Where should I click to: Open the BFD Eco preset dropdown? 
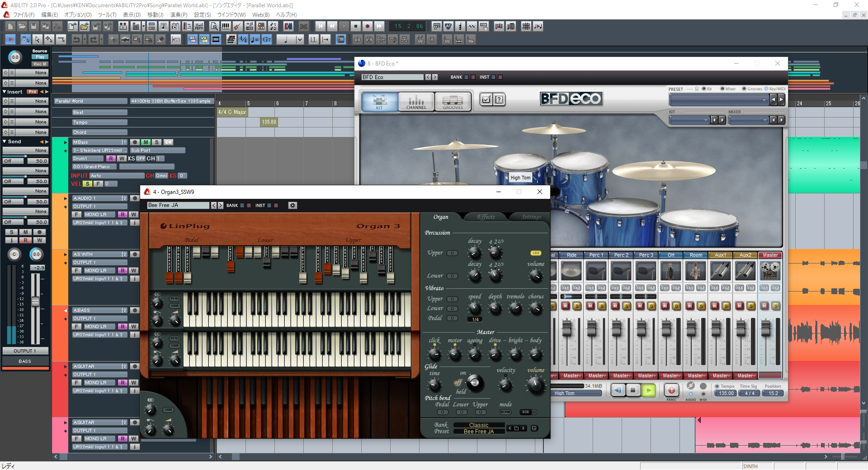[719, 100]
